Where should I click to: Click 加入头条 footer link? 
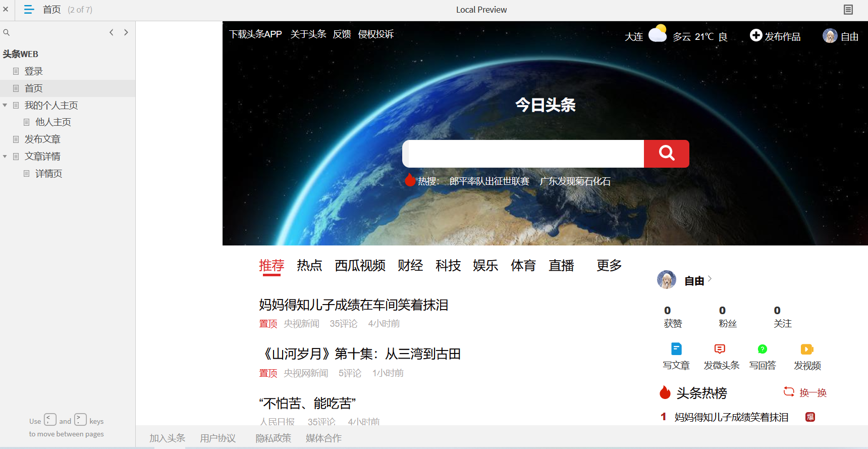point(168,438)
